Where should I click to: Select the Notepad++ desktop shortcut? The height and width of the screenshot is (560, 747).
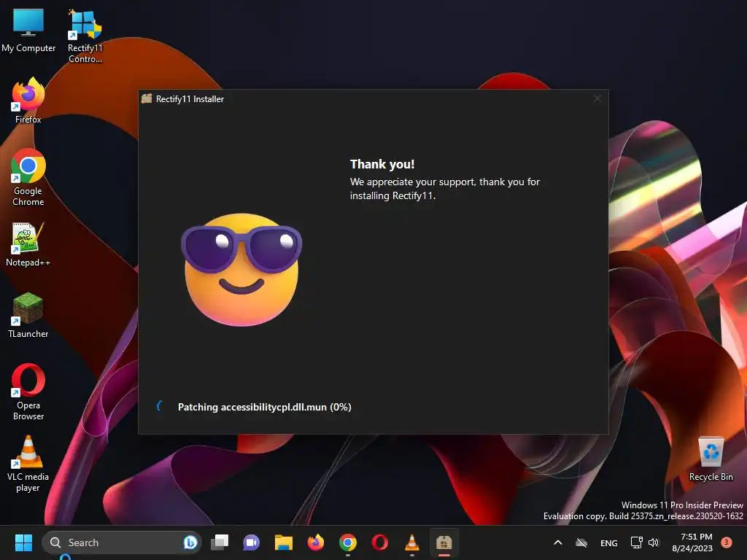(28, 244)
